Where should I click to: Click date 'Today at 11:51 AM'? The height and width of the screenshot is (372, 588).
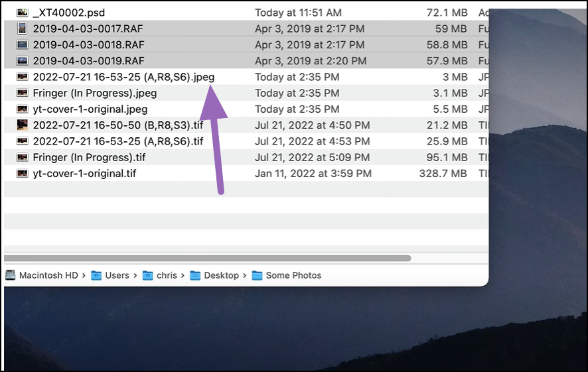pyautogui.click(x=299, y=13)
